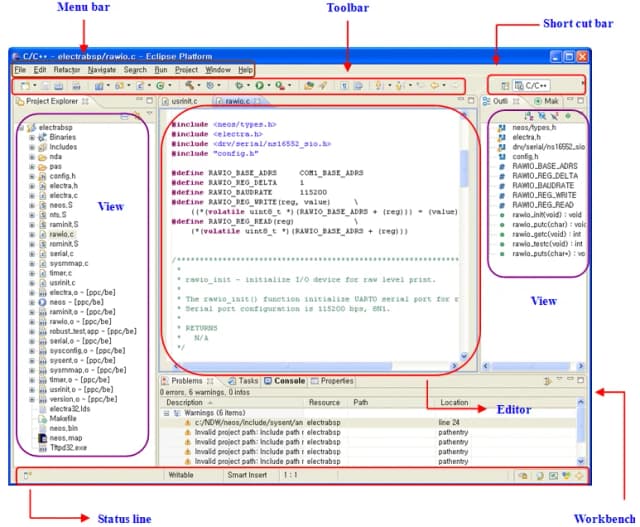
Task: Click the Back navigation arrow icon
Action: 435,86
